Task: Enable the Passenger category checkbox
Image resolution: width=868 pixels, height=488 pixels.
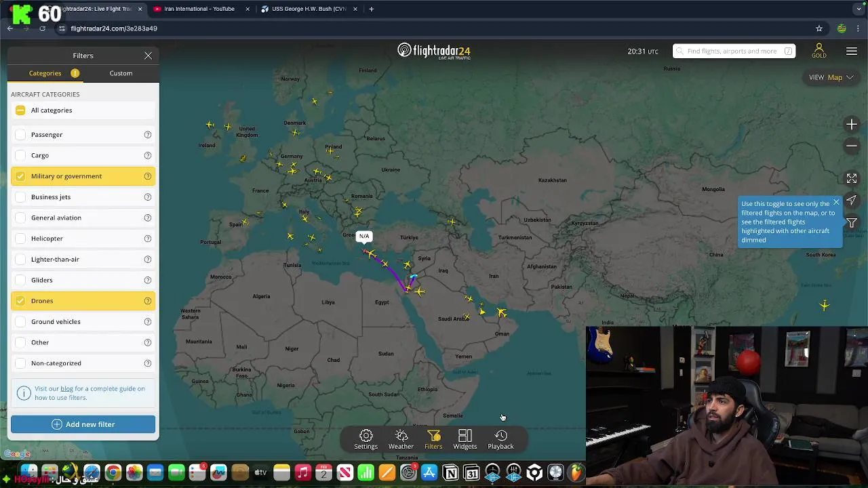Action: (20, 135)
